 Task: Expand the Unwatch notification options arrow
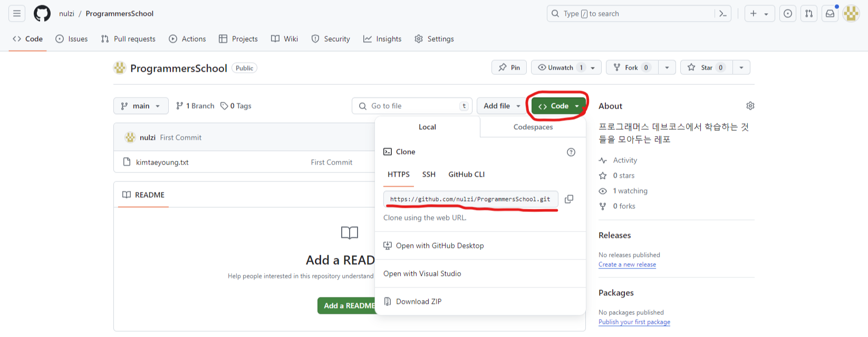point(593,68)
